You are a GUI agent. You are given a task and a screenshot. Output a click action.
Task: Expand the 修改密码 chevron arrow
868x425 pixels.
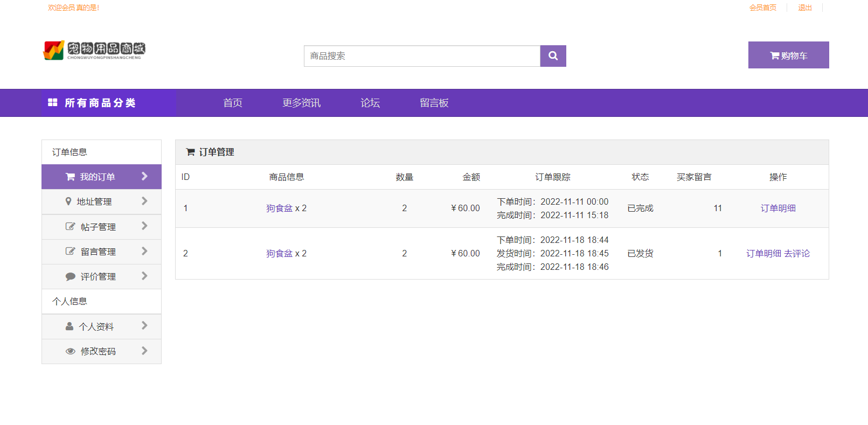point(144,351)
